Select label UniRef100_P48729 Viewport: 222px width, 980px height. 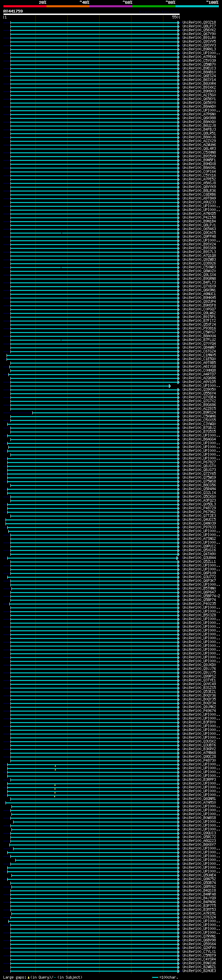pyautogui.click(x=199, y=508)
